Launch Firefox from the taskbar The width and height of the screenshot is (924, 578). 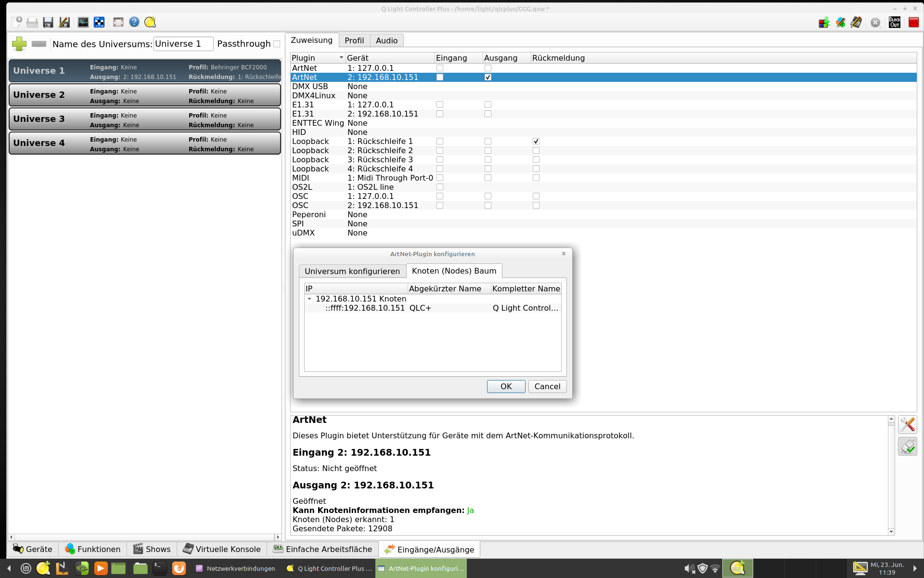(x=179, y=568)
